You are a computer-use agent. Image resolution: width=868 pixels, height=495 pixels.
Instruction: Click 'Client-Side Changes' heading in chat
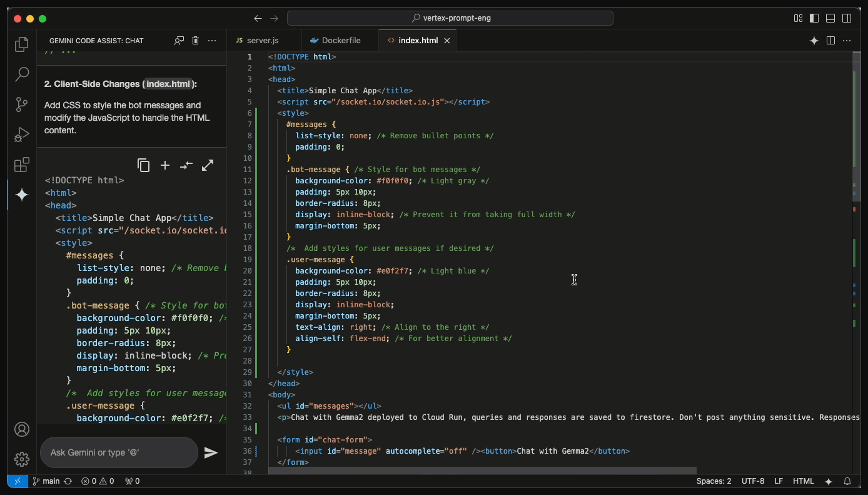tap(97, 84)
